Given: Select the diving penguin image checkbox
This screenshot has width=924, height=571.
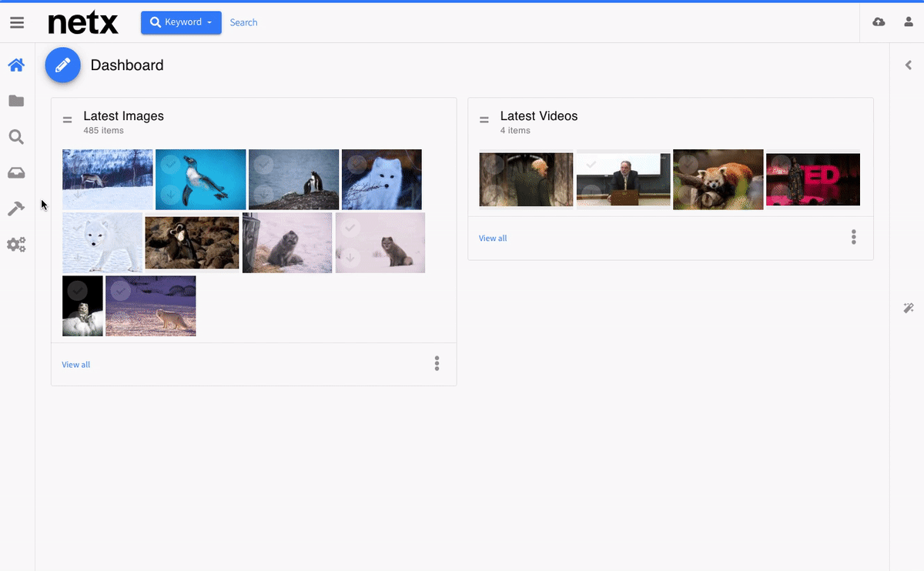Looking at the screenshot, I should coord(171,164).
